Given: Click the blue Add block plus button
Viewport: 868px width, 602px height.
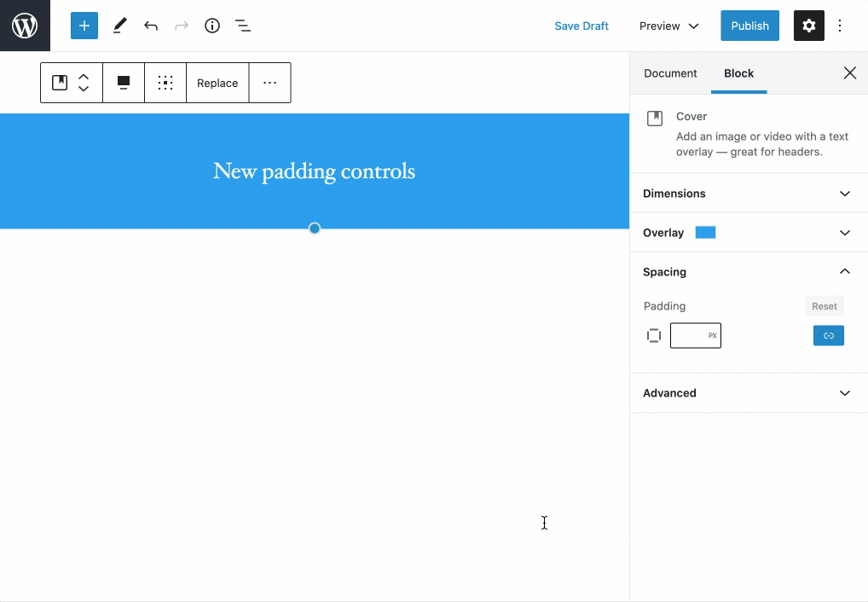Looking at the screenshot, I should point(84,26).
